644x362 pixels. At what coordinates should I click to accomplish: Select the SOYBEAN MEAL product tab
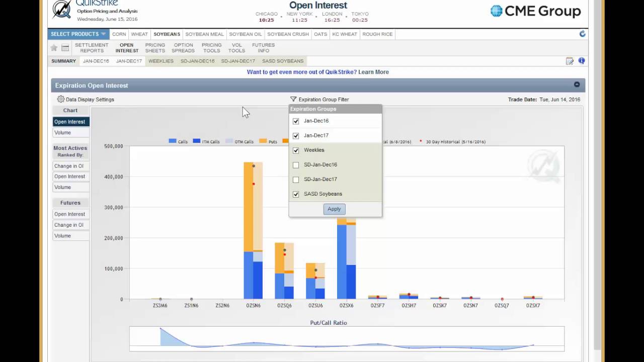pos(204,34)
